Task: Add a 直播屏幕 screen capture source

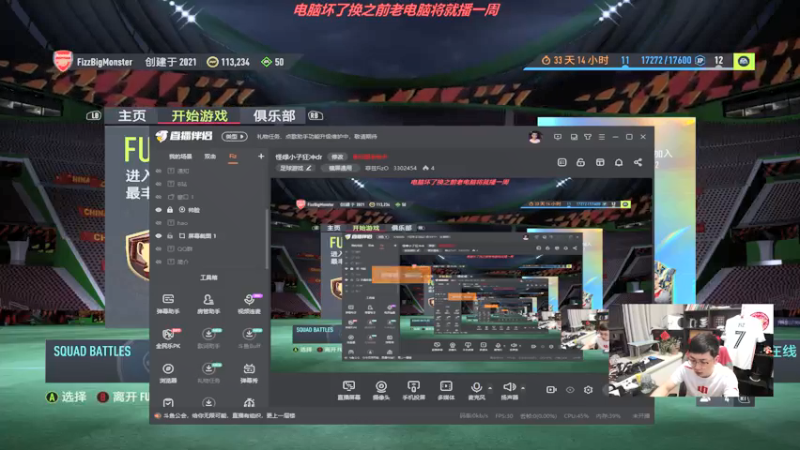Action: pyautogui.click(x=349, y=390)
